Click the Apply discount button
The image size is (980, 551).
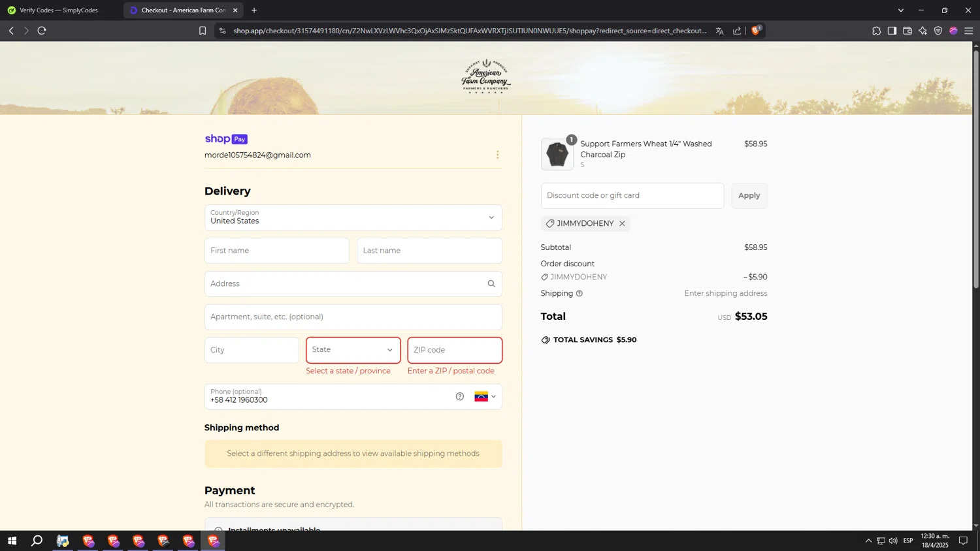[x=749, y=196]
